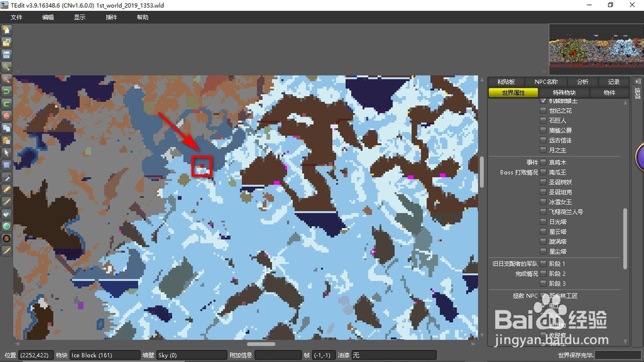The width and height of the screenshot is (644, 362).
Task: Check the 星云塔 checkbox
Action: pos(543,231)
